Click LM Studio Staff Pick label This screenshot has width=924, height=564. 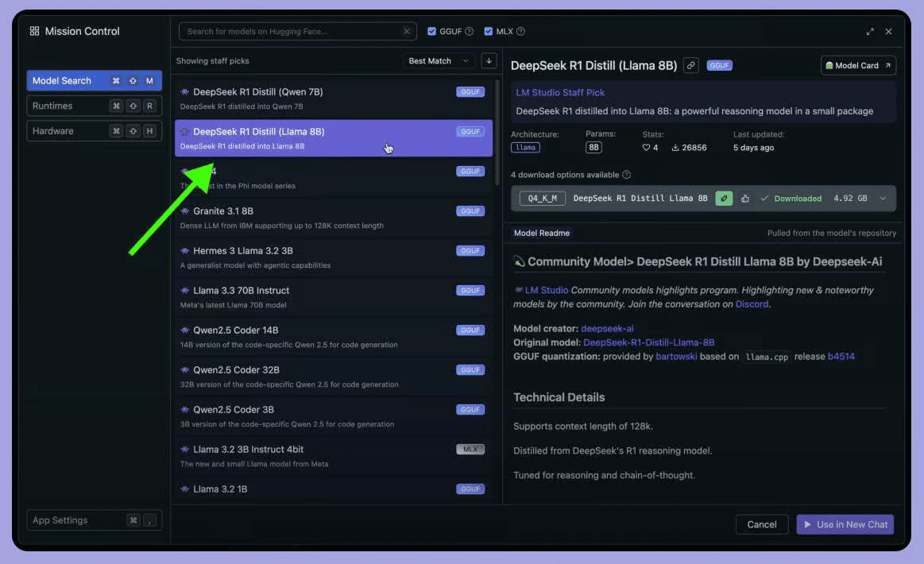(x=560, y=92)
